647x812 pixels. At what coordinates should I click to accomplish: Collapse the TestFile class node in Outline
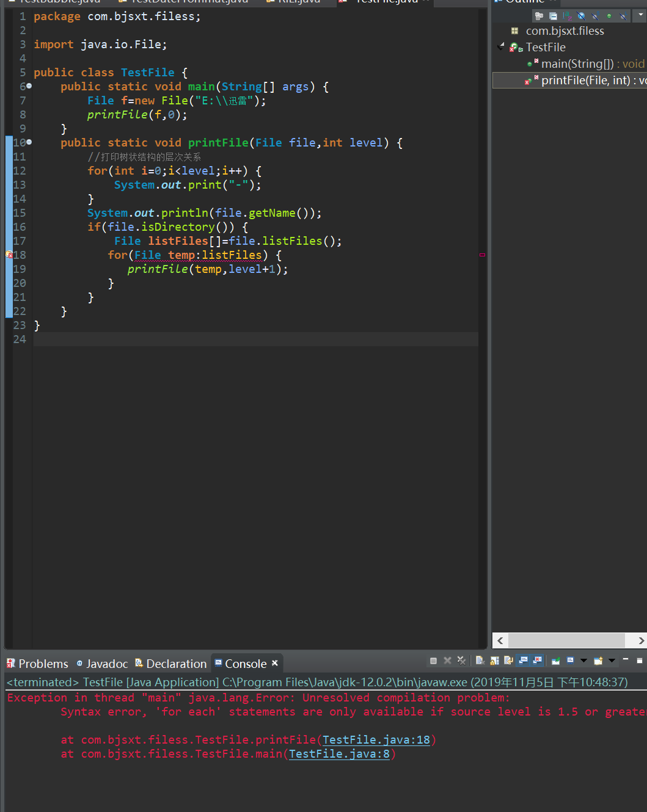coord(502,46)
